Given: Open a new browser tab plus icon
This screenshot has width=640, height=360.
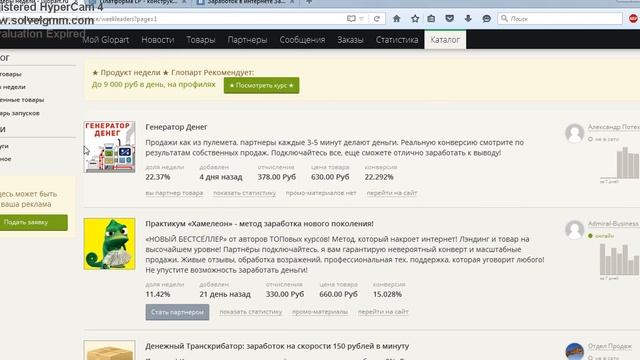Looking at the screenshot, I should (309, 2).
